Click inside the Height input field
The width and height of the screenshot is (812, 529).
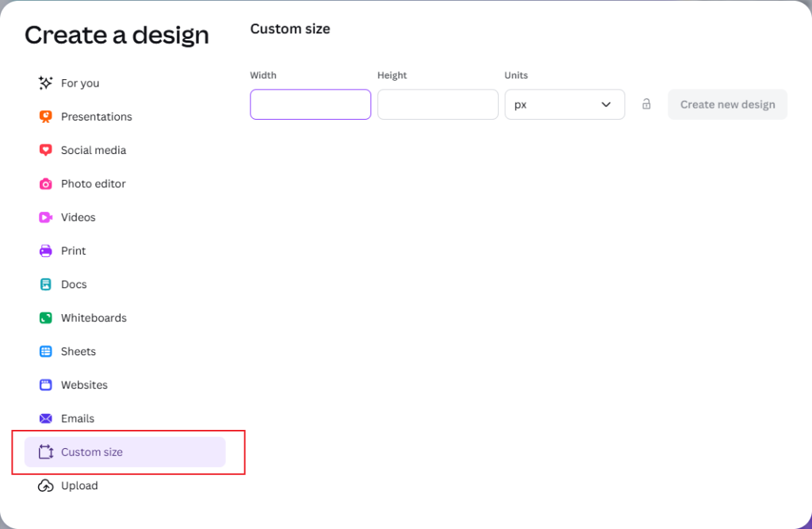click(437, 104)
